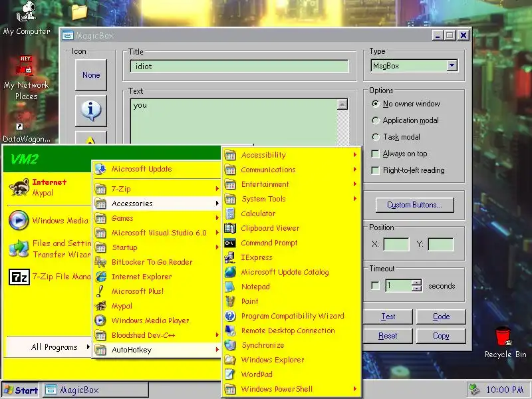Click the Position X input field
The width and height of the screenshot is (532, 399).
(x=396, y=244)
